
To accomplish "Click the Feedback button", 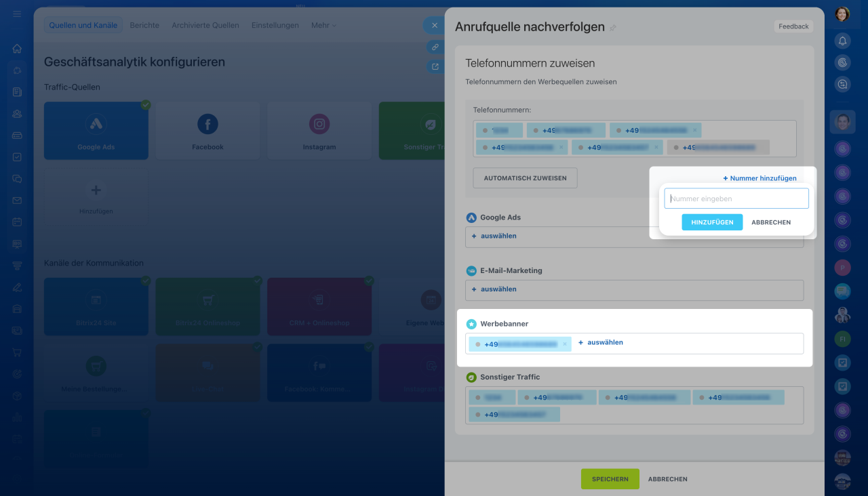I will 793,26.
